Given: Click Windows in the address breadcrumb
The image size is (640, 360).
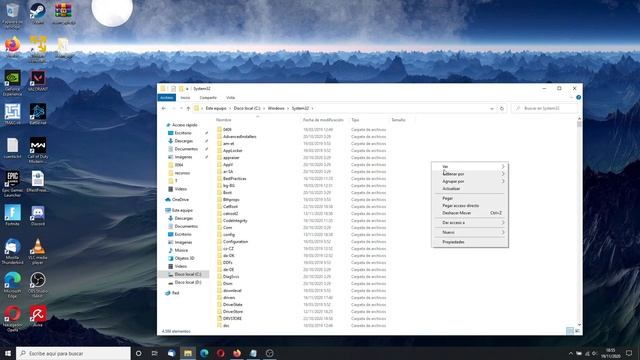Looking at the screenshot, I should 276,109.
